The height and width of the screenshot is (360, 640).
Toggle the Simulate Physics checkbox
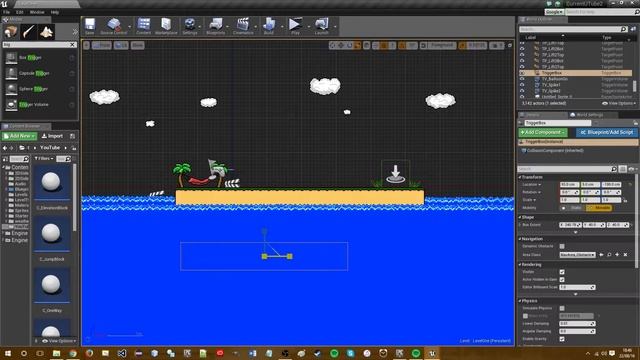[562, 308]
